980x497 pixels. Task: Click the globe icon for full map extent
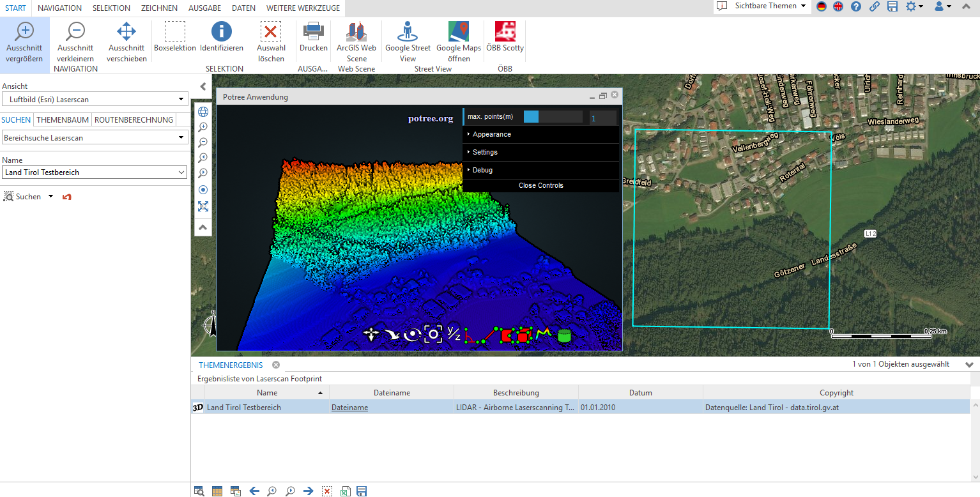click(203, 111)
